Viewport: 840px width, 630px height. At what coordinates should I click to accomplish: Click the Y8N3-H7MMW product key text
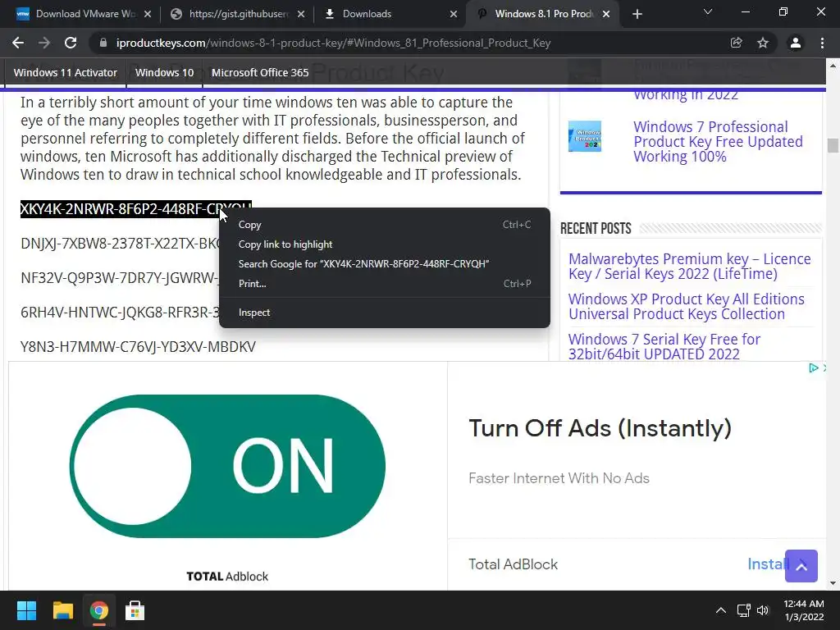(x=138, y=347)
